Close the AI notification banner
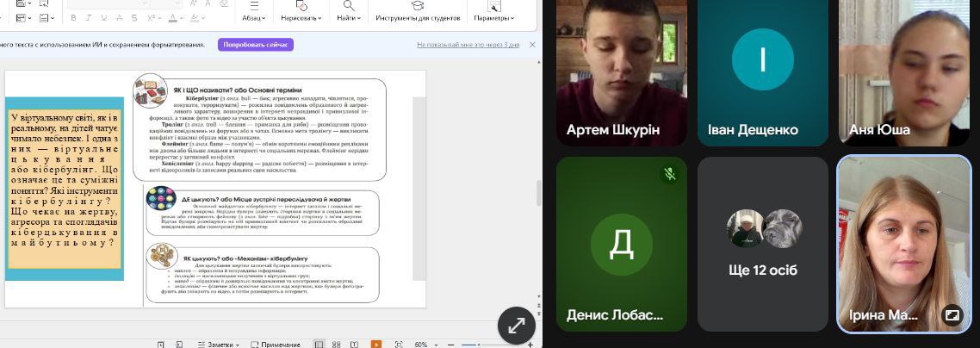This screenshot has height=348, width=980. pyautogui.click(x=532, y=45)
